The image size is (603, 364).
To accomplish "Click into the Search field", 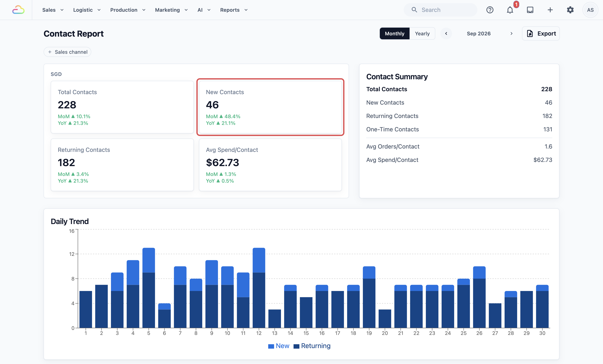I will pyautogui.click(x=440, y=10).
